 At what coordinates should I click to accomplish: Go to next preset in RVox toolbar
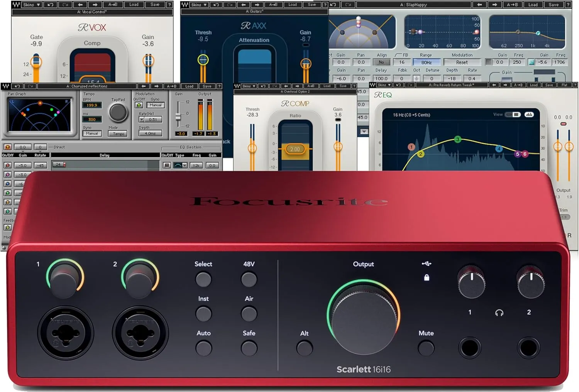(x=95, y=5)
